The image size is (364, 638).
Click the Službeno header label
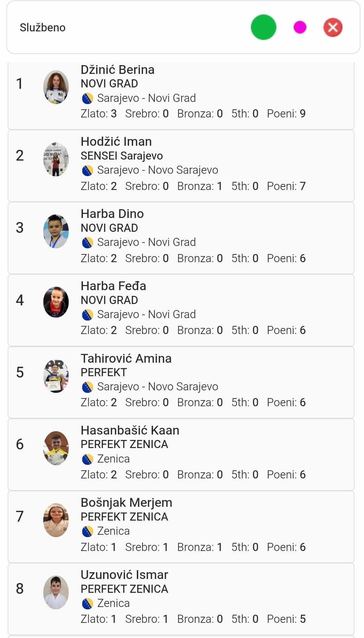42,28
